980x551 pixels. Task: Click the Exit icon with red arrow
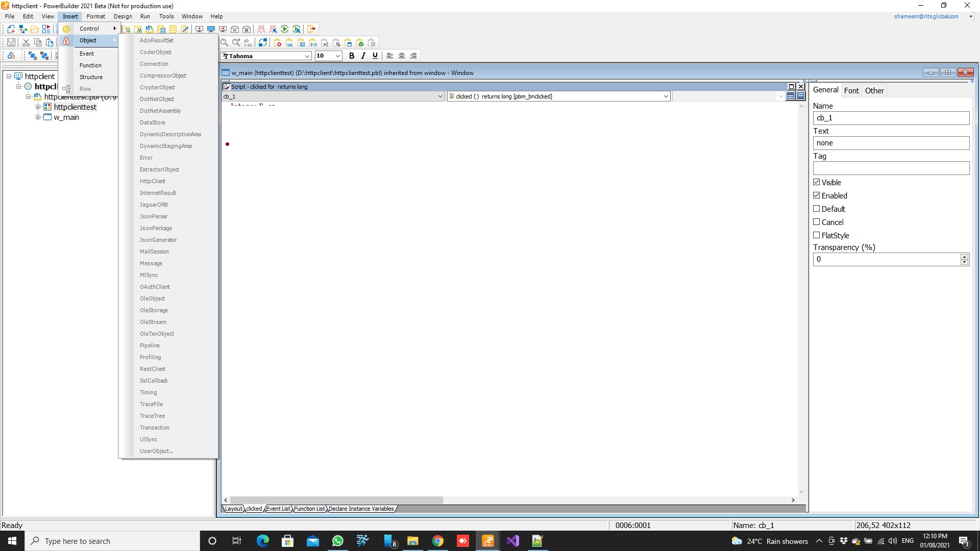(311, 29)
